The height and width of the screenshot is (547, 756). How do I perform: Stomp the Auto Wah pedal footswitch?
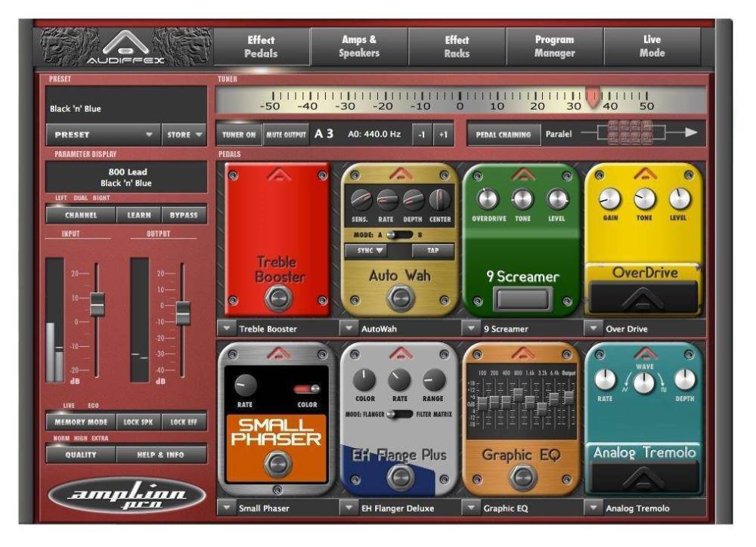pos(400,298)
